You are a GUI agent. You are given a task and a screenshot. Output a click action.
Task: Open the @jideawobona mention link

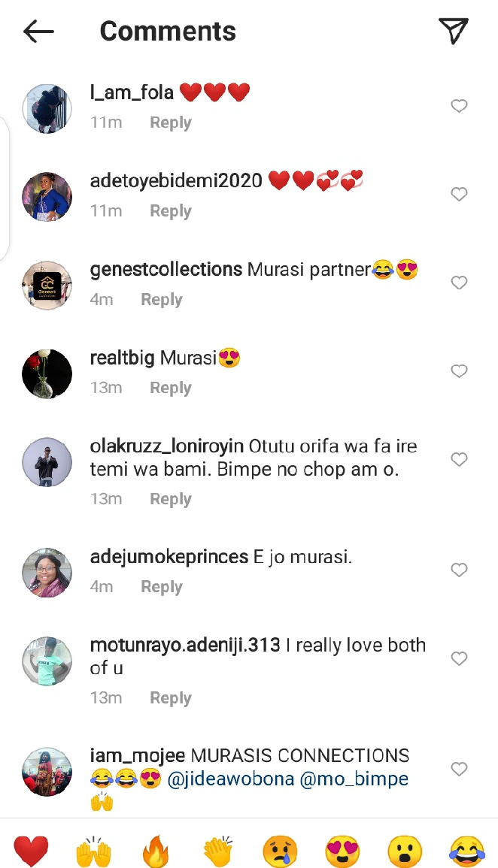click(230, 779)
